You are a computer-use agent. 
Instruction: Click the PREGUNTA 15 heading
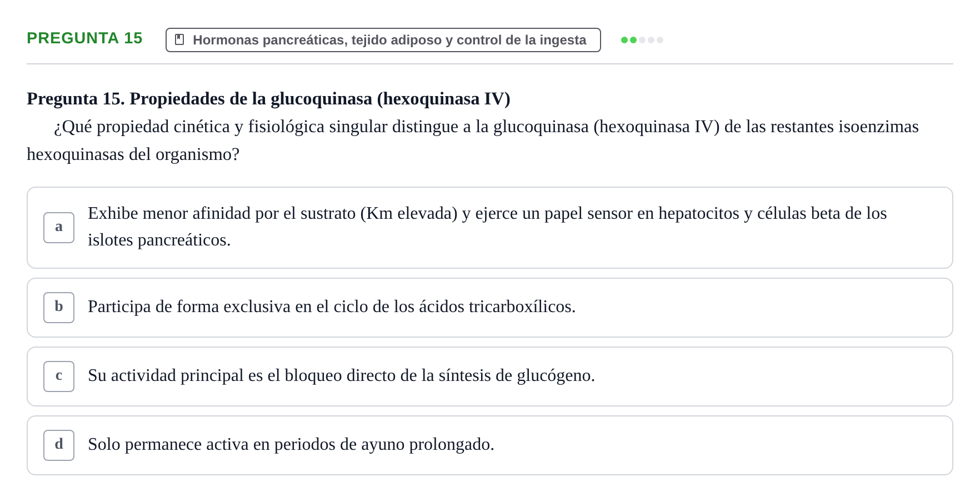pyautogui.click(x=84, y=38)
